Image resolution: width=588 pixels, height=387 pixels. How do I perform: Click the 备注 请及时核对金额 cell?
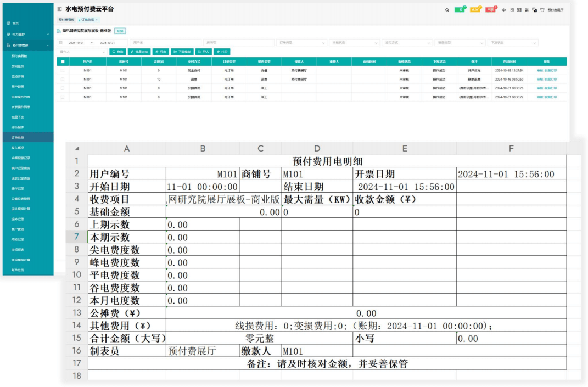(x=327, y=363)
